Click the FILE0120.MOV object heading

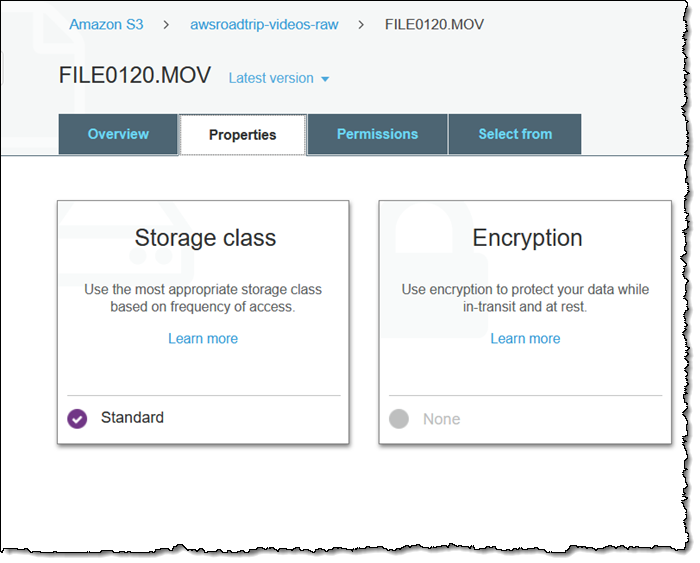[136, 76]
